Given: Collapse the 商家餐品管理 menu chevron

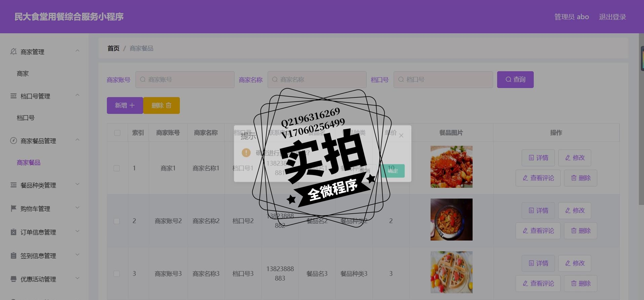Looking at the screenshot, I should coord(77,140).
